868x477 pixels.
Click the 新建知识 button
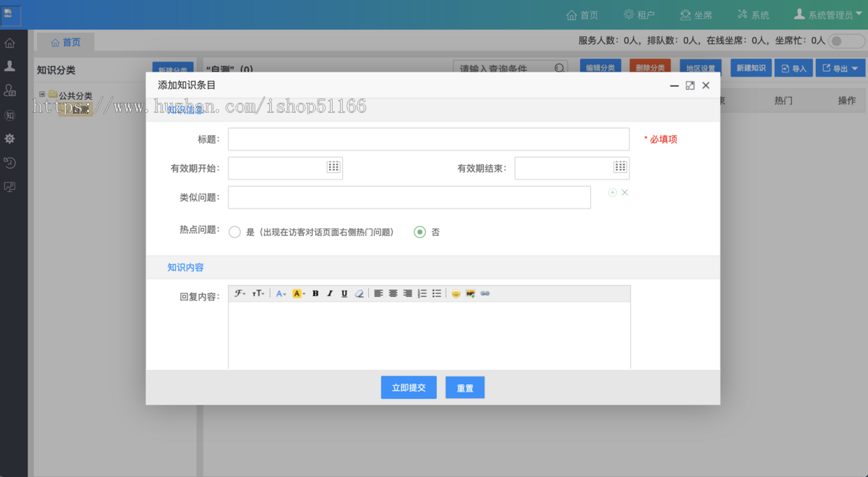pos(751,68)
